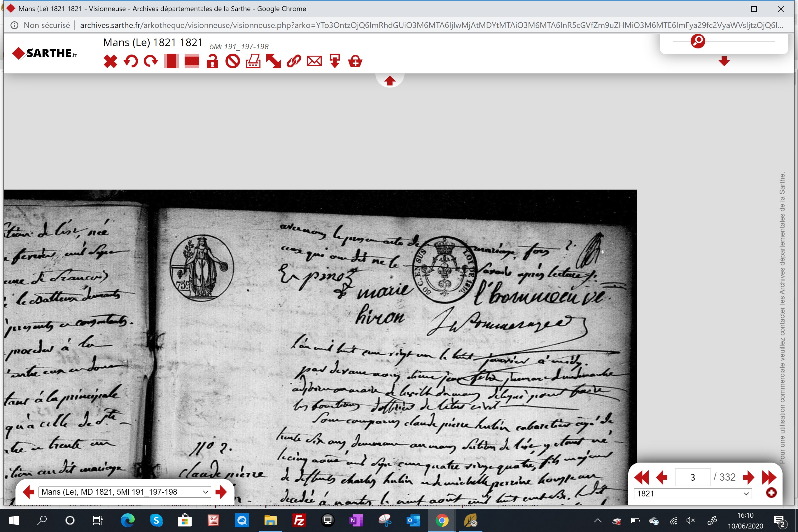Send the image by email with the envelope icon
The height and width of the screenshot is (532, 798).
(314, 62)
